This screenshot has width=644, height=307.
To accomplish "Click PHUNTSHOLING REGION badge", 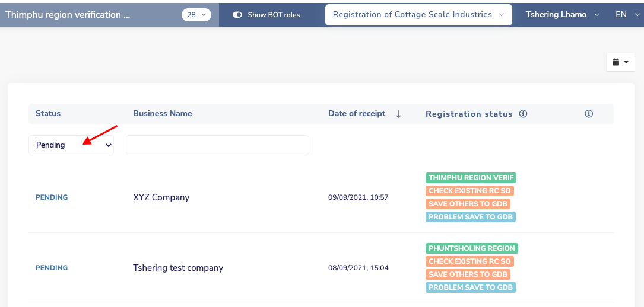I will (472, 248).
